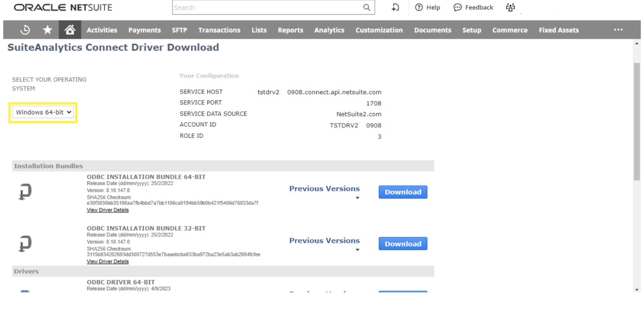Select the 32-bit bundle SHA256 checksum string
The image size is (644, 315).
(x=173, y=254)
